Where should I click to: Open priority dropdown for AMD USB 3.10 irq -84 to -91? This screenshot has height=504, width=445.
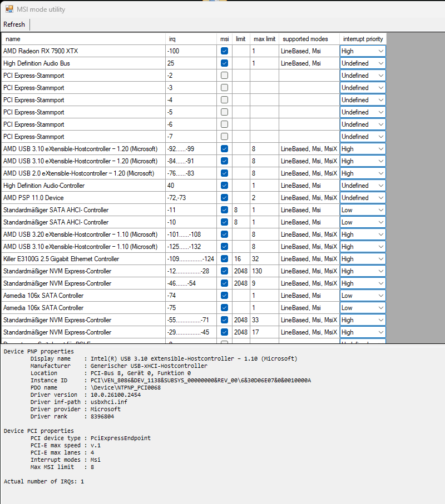(363, 161)
